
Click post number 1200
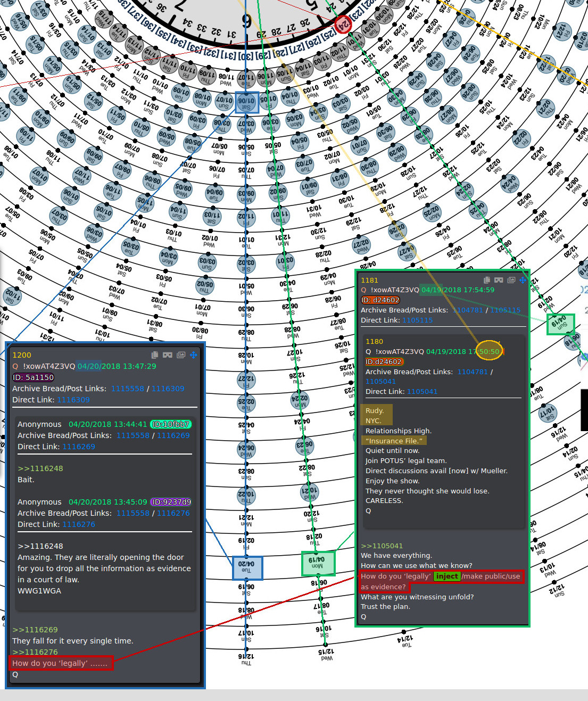22,355
